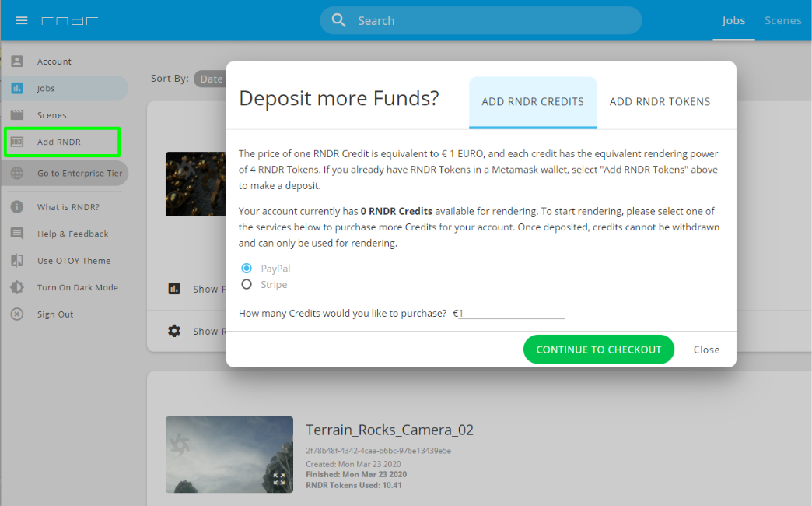Image resolution: width=812 pixels, height=506 pixels.
Task: Switch to the Add RNDR Credits tab
Action: point(532,102)
